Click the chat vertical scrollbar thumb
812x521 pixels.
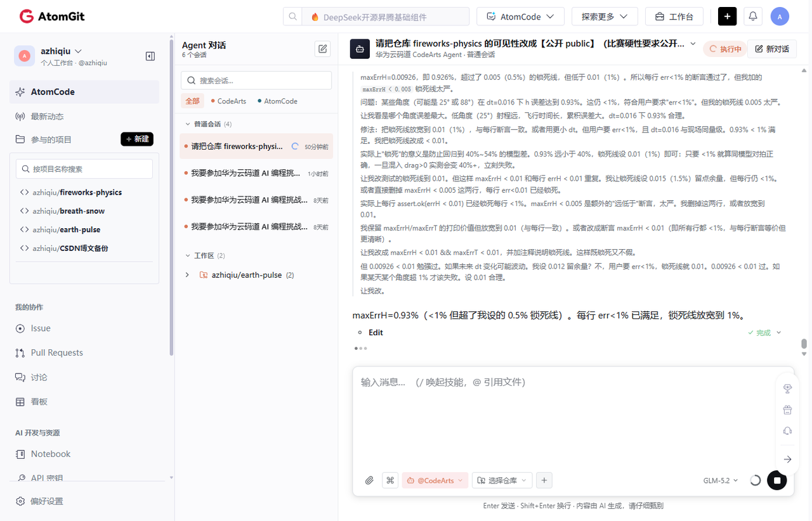(804, 344)
